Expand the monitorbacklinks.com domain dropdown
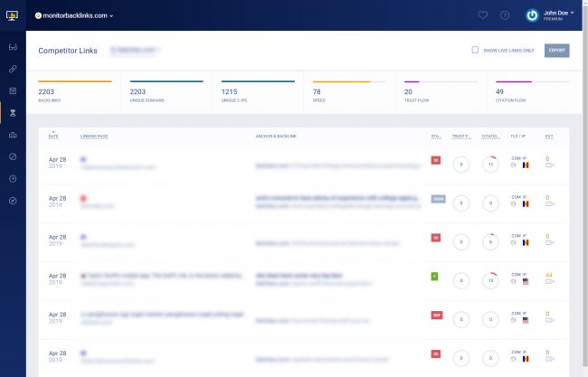This screenshot has height=377, width=588. (72, 15)
